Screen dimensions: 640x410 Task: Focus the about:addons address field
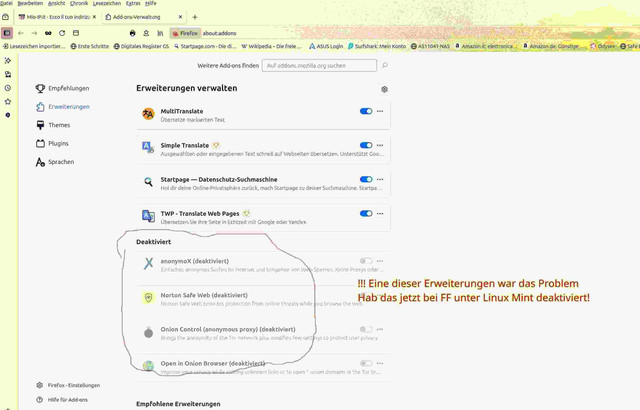[x=220, y=33]
